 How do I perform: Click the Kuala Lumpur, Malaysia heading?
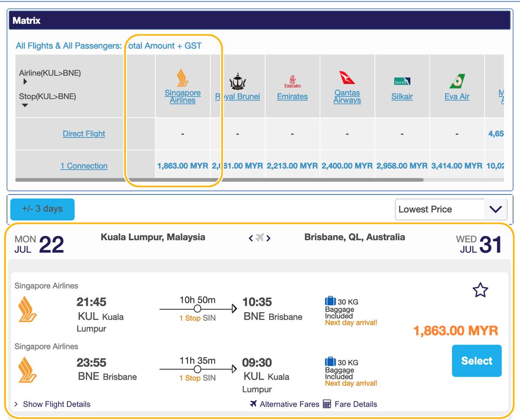[x=153, y=237]
